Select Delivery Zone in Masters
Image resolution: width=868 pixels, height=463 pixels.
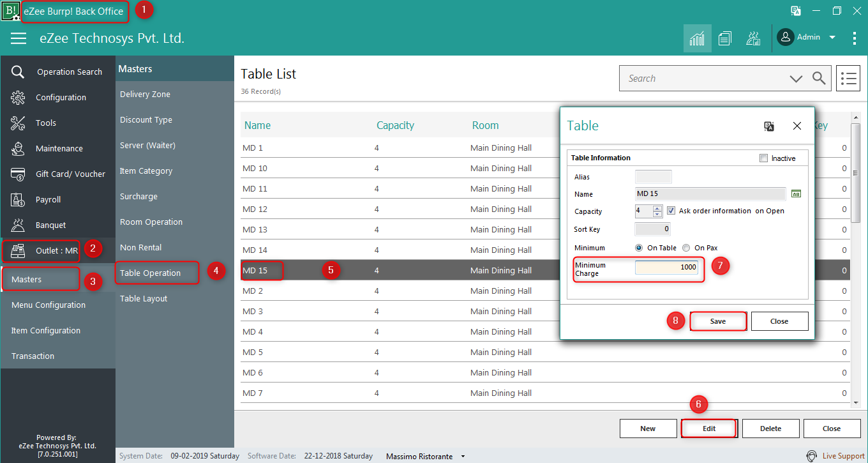tap(145, 94)
